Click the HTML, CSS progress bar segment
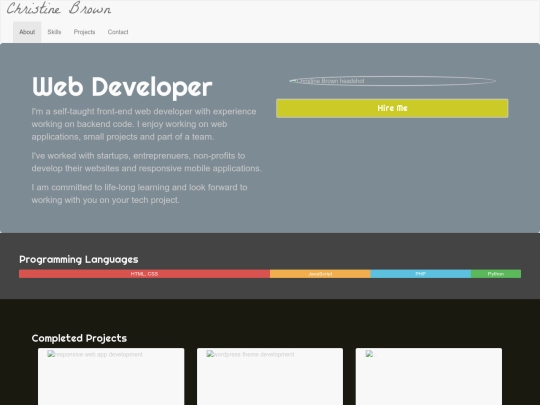The height and width of the screenshot is (405, 540). (144, 274)
